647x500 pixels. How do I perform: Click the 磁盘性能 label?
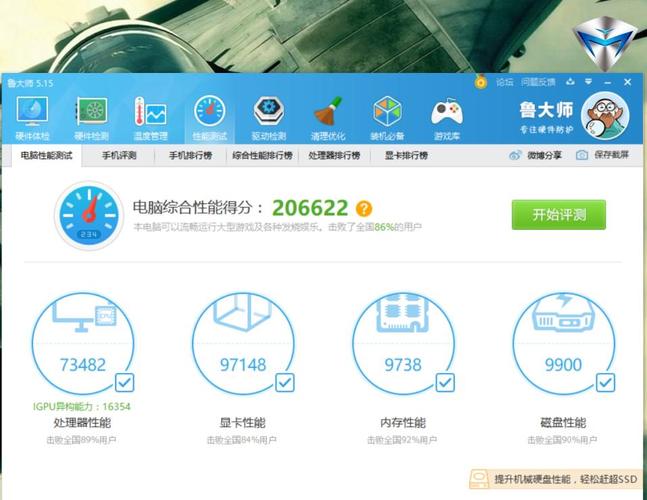click(563, 422)
